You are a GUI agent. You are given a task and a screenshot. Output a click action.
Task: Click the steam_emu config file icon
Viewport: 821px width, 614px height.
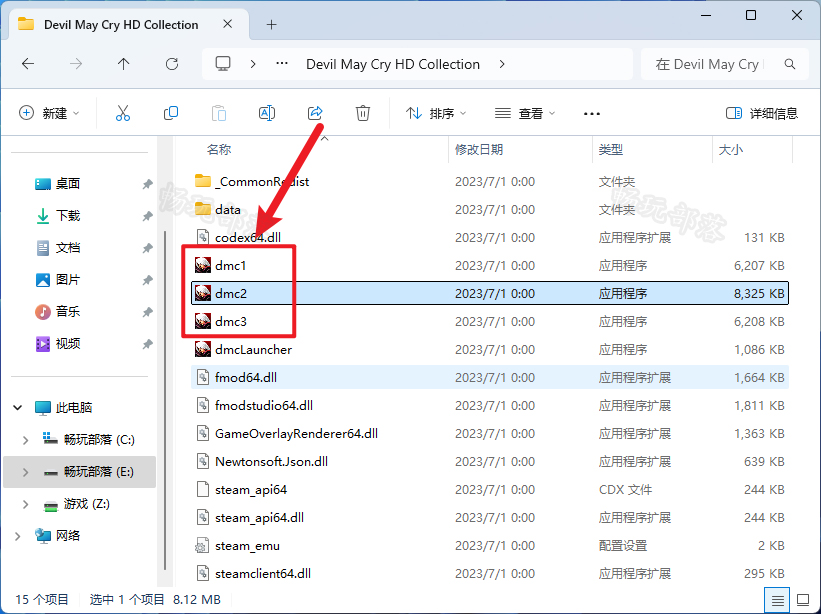click(x=202, y=545)
